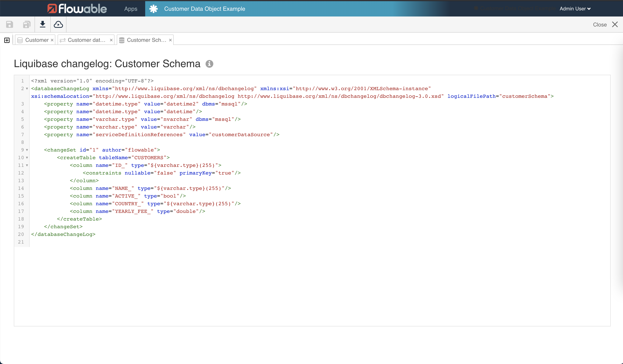Open a new editor tab with the plus icon
623x364 pixels.
click(x=7, y=40)
